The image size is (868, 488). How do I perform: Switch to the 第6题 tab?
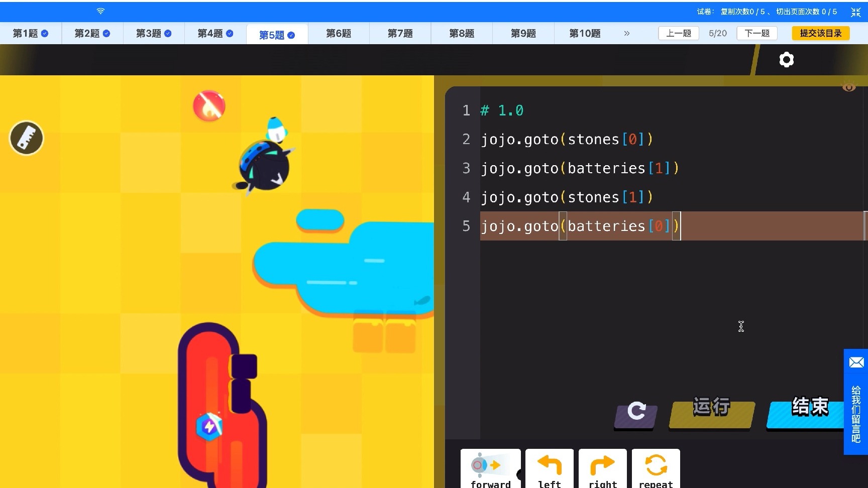click(339, 33)
